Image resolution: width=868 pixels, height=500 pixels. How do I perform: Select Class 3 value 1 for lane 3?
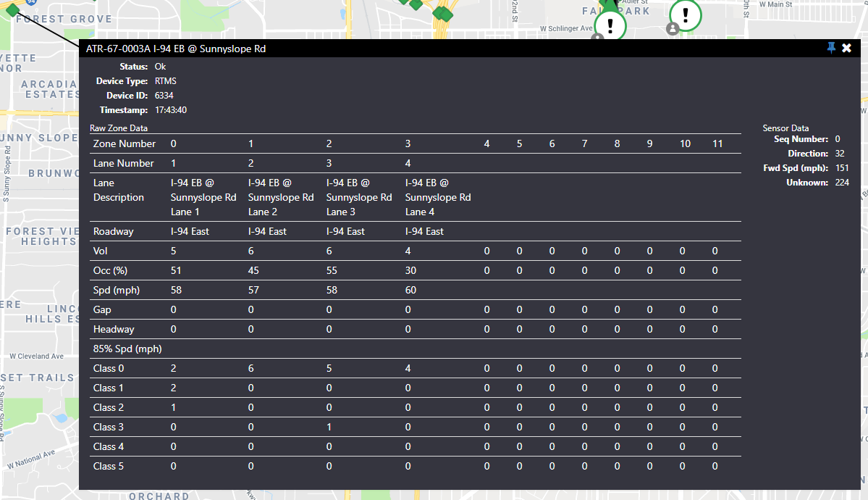[x=329, y=427]
